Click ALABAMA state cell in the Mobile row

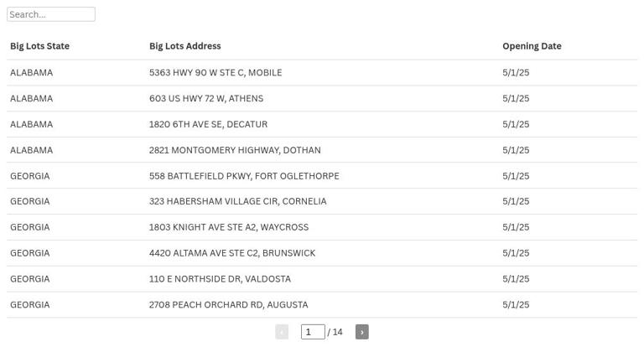click(x=31, y=73)
